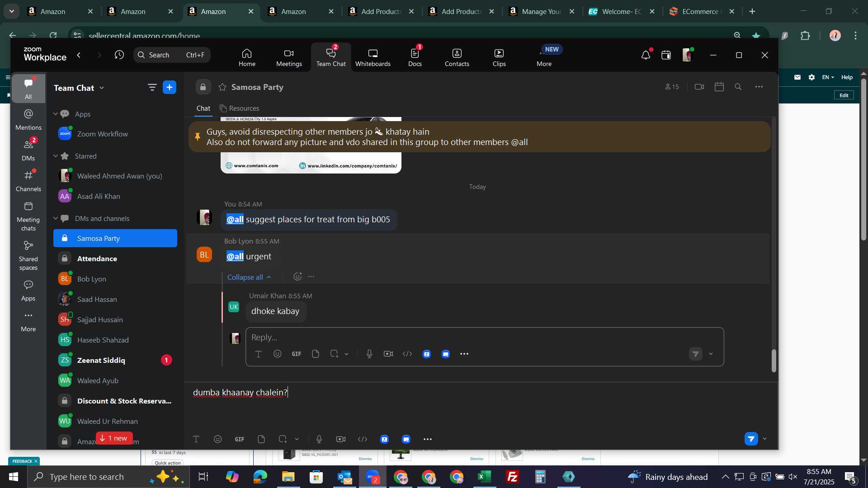Open the Meetings tab
The height and width of the screenshot is (488, 868).
289,57
